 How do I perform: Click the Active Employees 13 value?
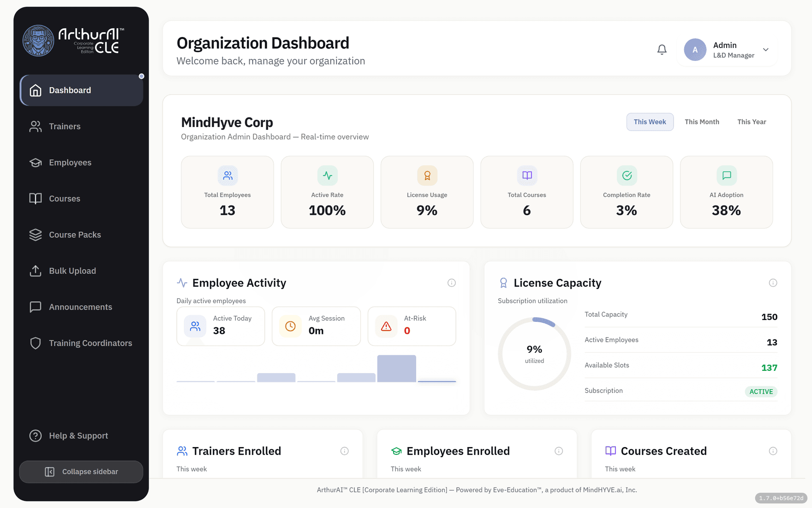(772, 342)
